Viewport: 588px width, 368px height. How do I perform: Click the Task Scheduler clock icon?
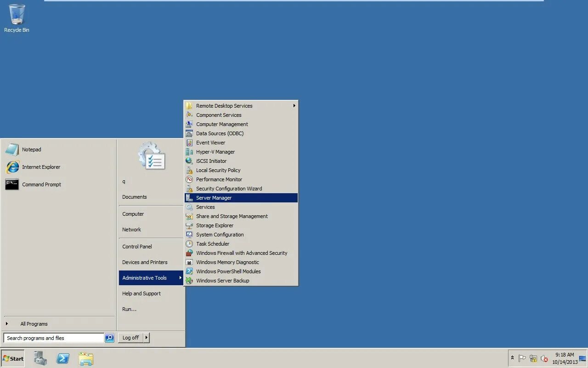click(x=189, y=244)
